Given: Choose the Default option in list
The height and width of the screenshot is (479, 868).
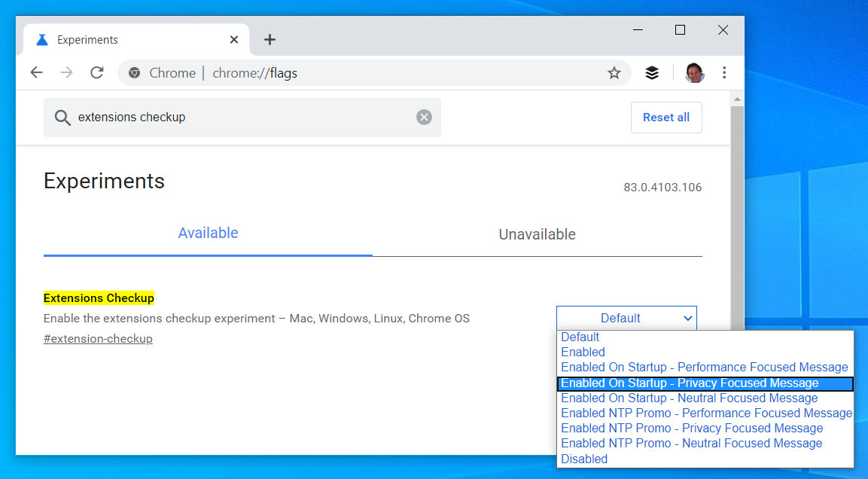Looking at the screenshot, I should (x=705, y=337).
